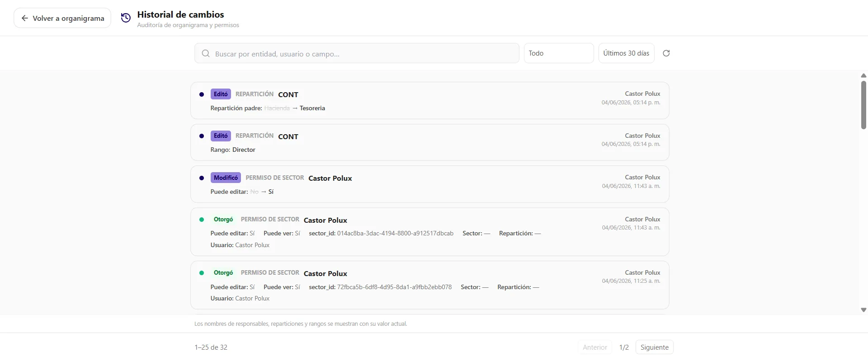Click the scrollbar up arrow
The width and height of the screenshot is (868, 361).
(x=863, y=75)
